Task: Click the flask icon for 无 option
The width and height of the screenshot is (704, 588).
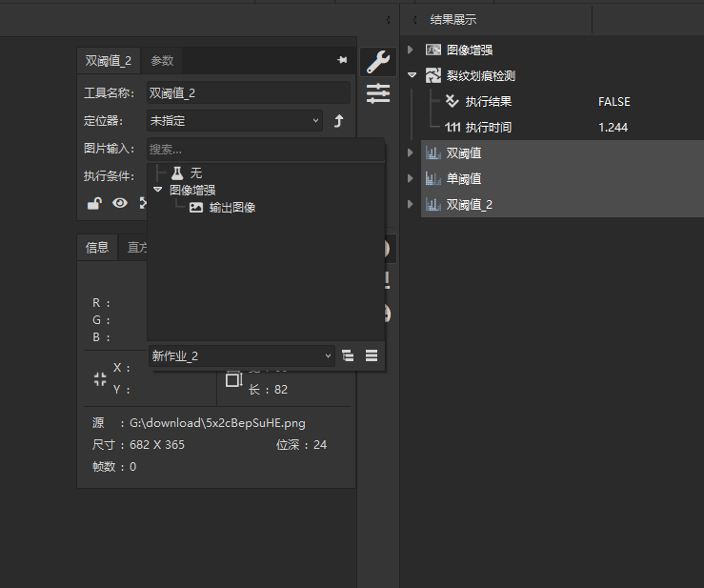Action: [x=176, y=173]
